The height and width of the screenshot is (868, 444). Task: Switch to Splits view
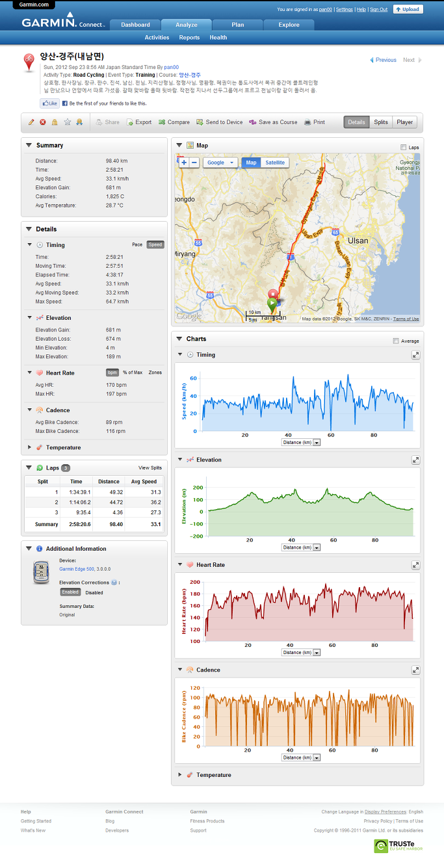[x=381, y=122]
